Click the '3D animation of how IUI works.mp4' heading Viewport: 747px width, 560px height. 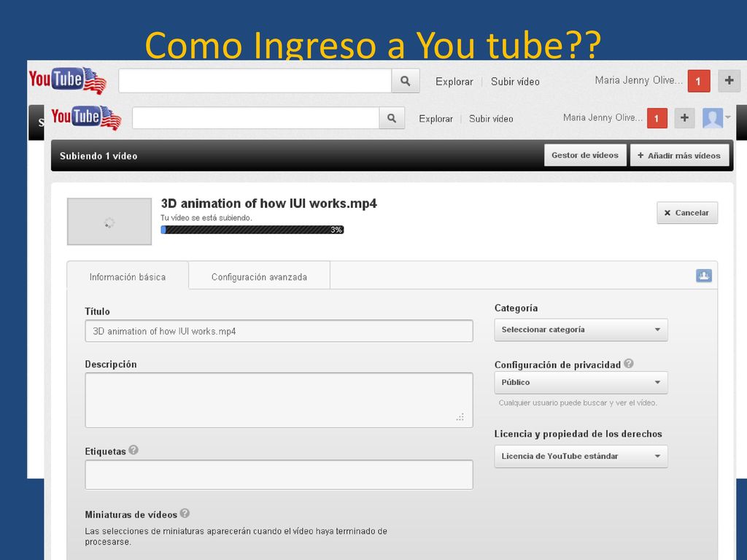pos(269,204)
